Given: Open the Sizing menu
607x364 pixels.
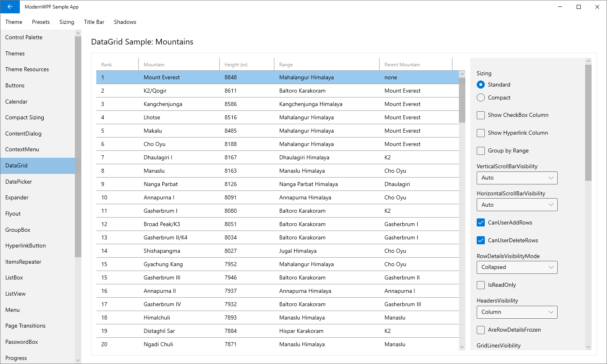Looking at the screenshot, I should (67, 22).
